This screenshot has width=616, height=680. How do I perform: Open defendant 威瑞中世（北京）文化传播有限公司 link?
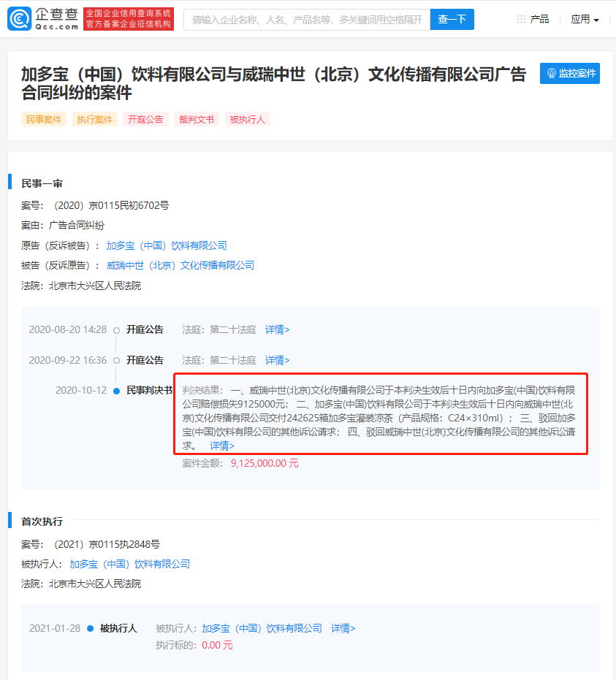180,265
